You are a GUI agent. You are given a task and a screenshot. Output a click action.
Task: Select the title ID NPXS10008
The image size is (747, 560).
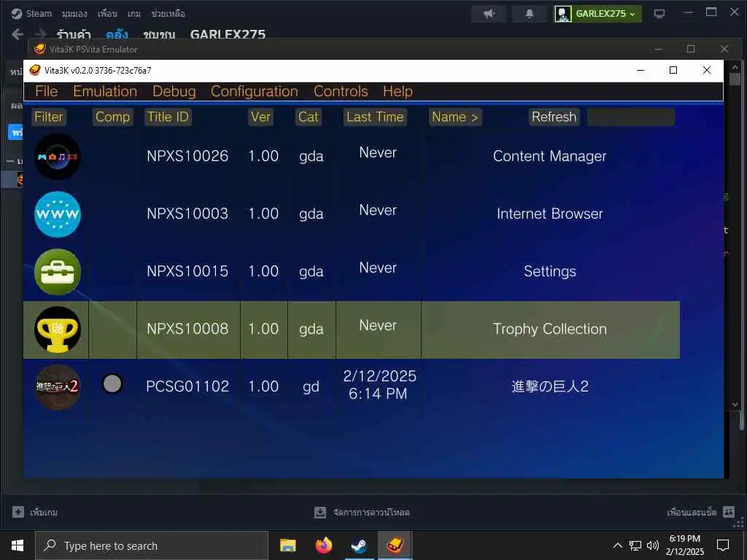(187, 329)
